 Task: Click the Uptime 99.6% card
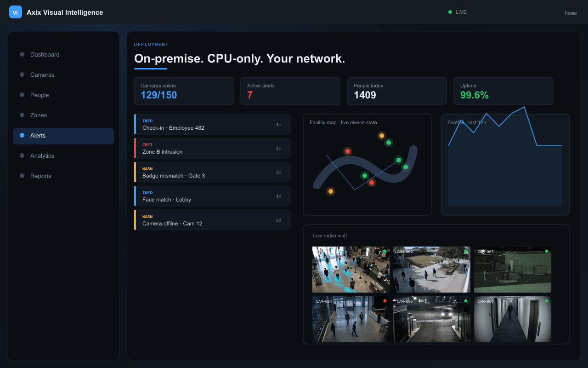(x=503, y=91)
